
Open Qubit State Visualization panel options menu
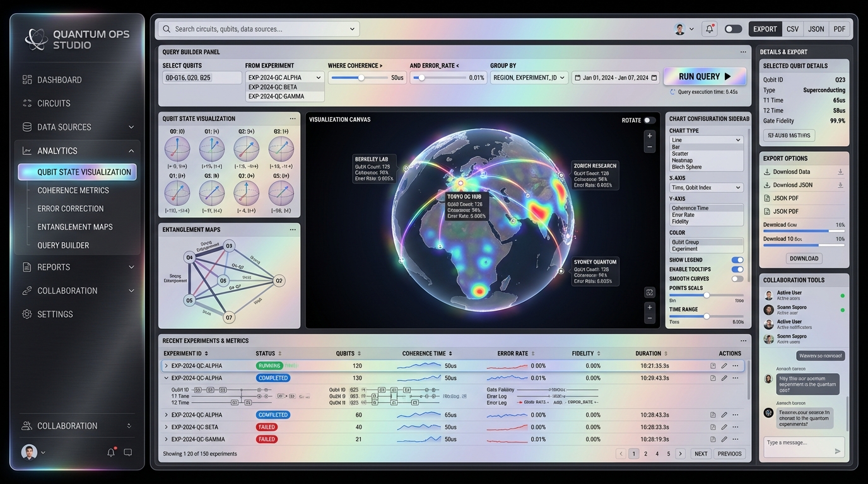[x=293, y=118]
